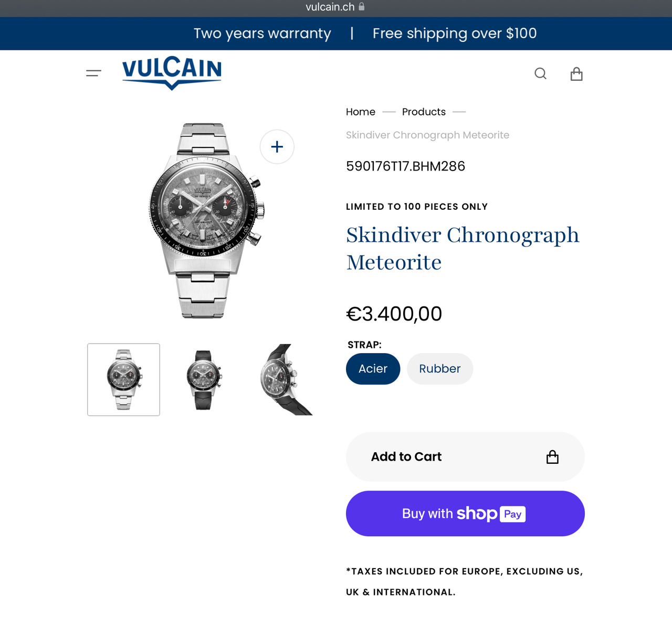Click the Vulcain logo
The width and height of the screenshot is (672, 618).
pos(172,73)
